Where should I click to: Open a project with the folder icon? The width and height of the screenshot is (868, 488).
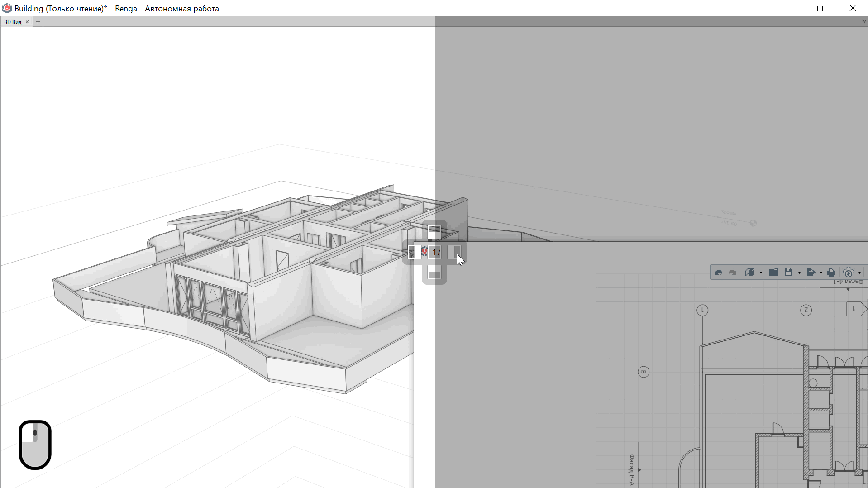coord(773,273)
